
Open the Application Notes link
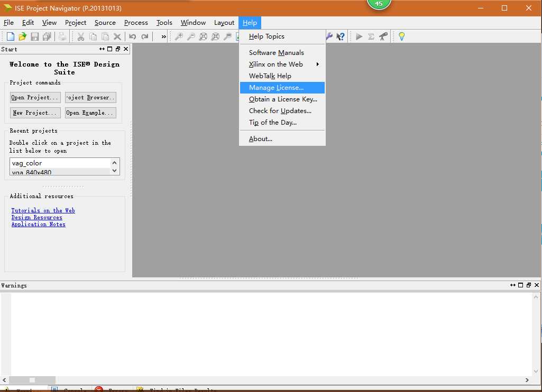(39, 224)
